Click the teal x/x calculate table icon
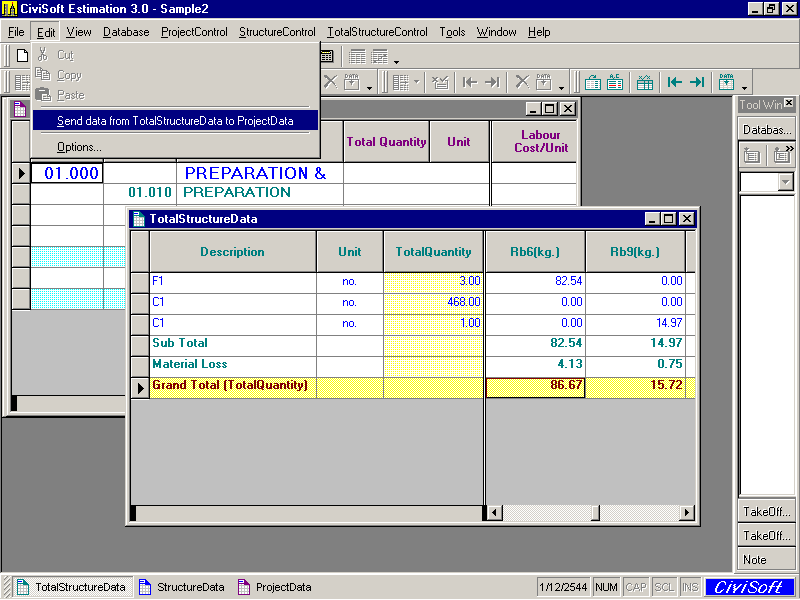The image size is (800, 600). (x=645, y=82)
